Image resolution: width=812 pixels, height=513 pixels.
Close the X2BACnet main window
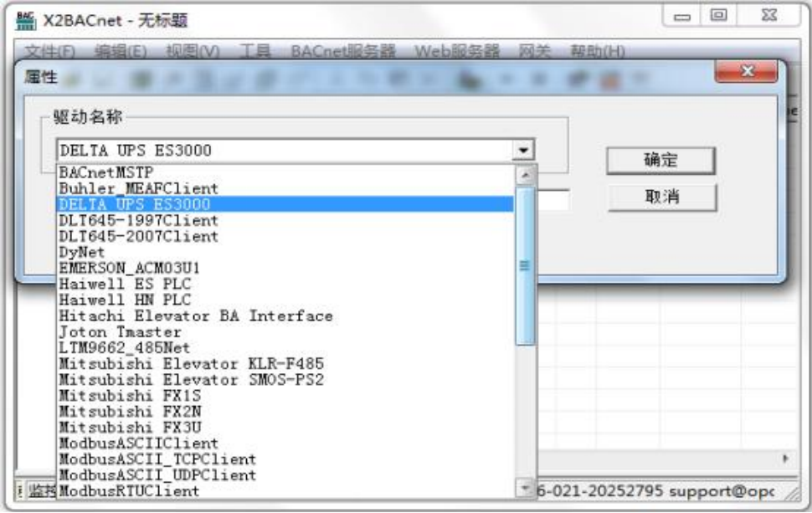[769, 16]
